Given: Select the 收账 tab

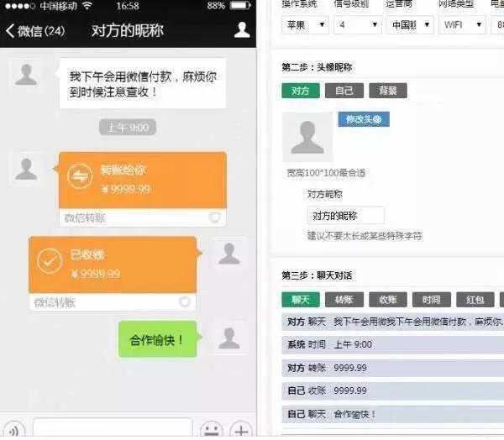Looking at the screenshot, I should point(388,300).
